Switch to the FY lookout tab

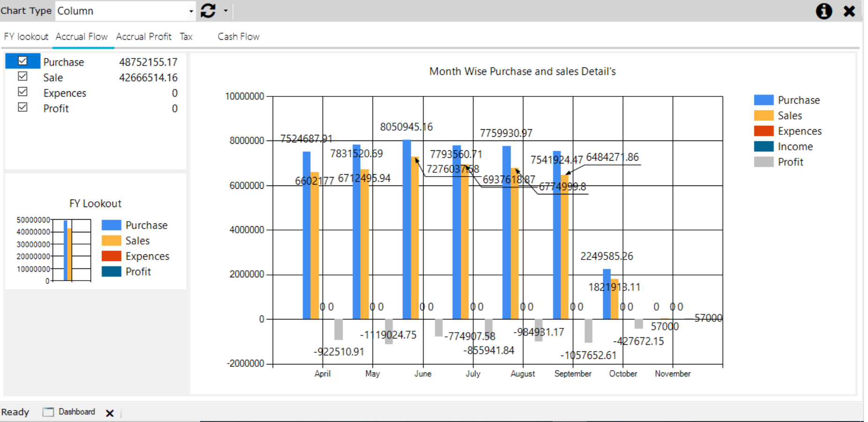26,37
